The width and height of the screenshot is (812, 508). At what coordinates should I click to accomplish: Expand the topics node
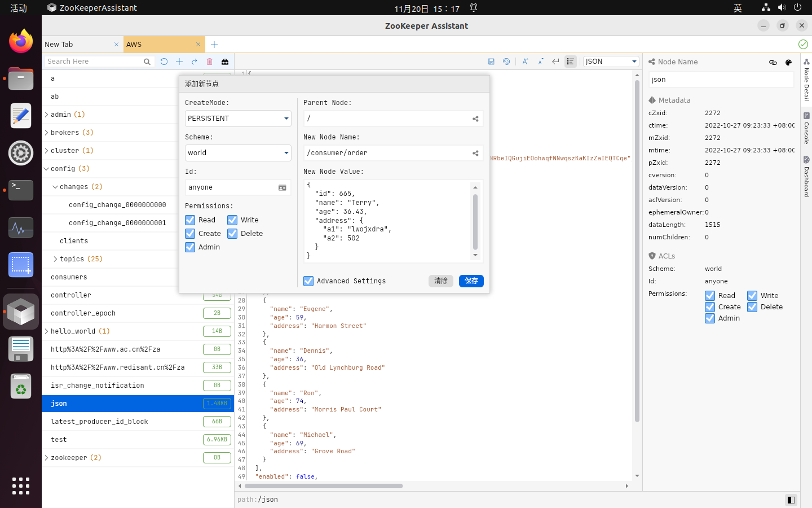point(55,259)
